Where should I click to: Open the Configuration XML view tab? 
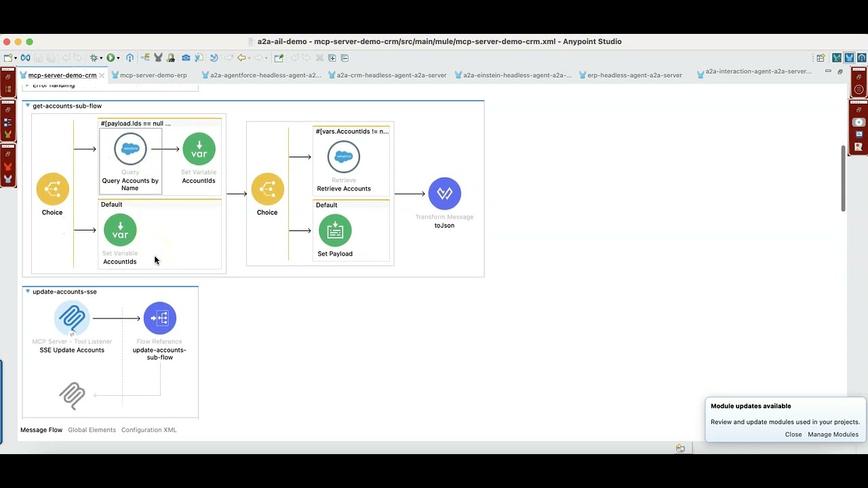point(149,430)
